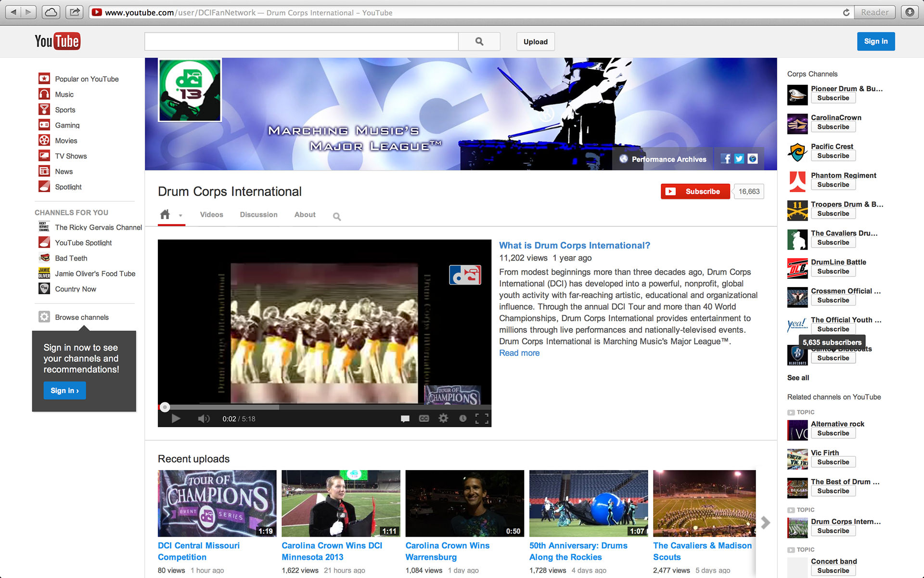The height and width of the screenshot is (578, 924).
Task: Open the TV Shows category icon
Action: pyautogui.click(x=44, y=156)
